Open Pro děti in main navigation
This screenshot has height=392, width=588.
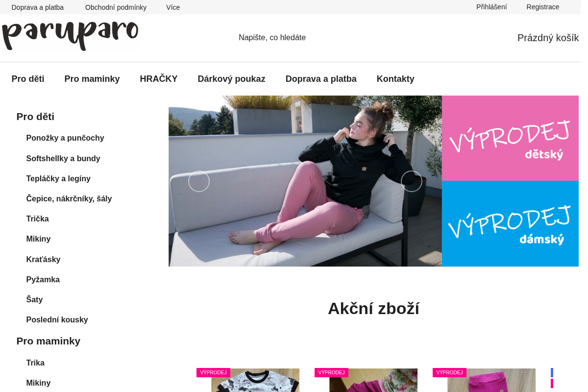[28, 79]
